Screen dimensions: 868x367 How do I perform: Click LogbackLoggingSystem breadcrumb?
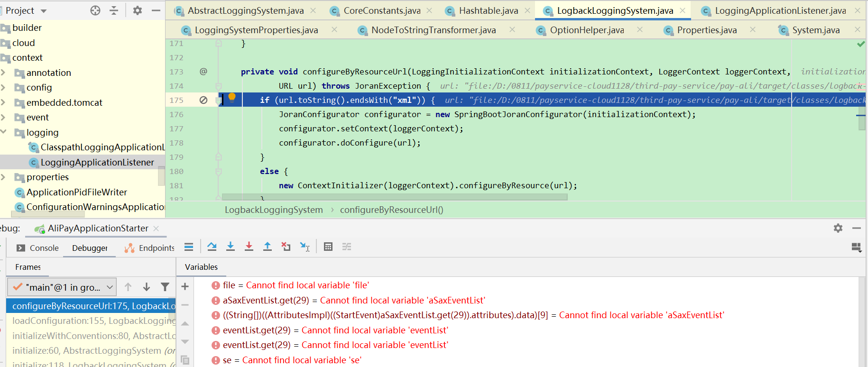[274, 210]
